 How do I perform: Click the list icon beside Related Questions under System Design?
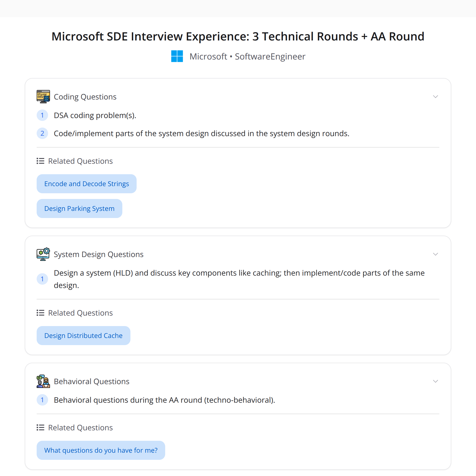tap(40, 313)
